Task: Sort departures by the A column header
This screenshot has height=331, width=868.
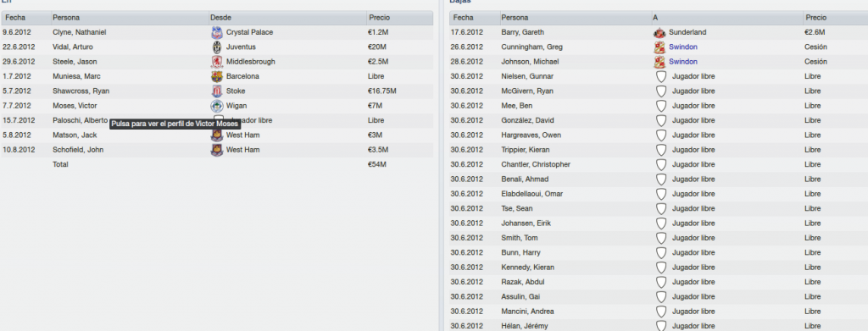Action: (x=727, y=18)
